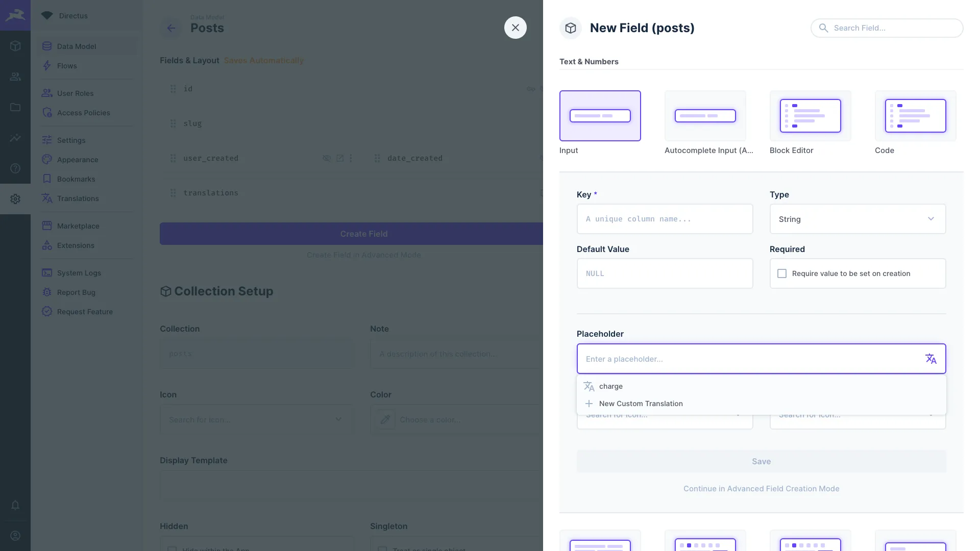Select the Block Editor interface thumbnail
Viewport: 980px width, 551px height.
pyautogui.click(x=810, y=116)
